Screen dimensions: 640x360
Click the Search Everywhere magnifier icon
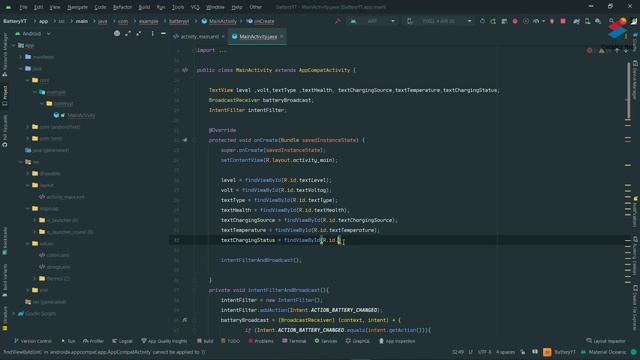[x=611, y=21]
